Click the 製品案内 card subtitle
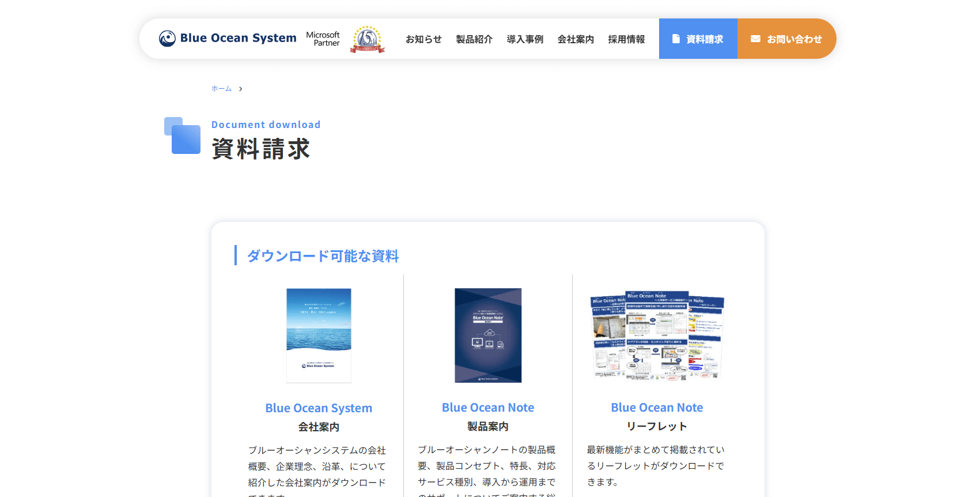This screenshot has height=497, width=980. pos(488,427)
